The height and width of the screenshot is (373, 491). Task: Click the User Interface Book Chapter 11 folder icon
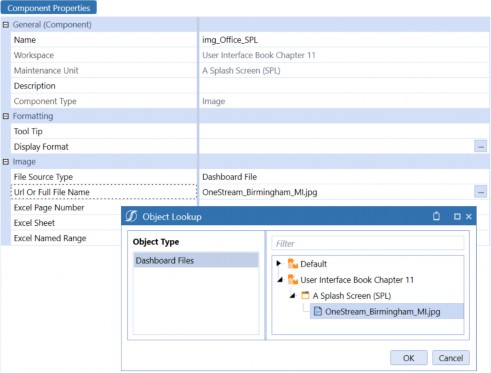[293, 280]
